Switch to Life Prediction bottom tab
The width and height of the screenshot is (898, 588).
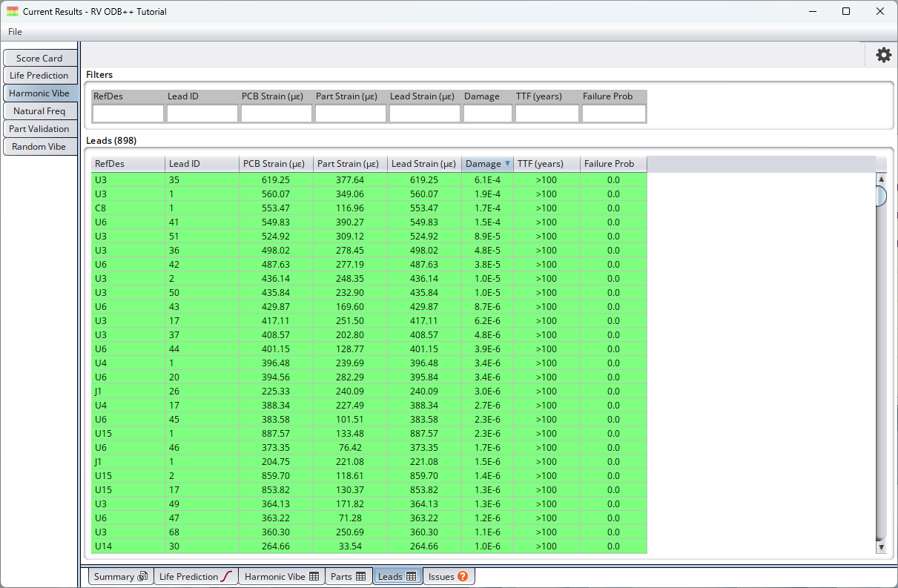(196, 576)
